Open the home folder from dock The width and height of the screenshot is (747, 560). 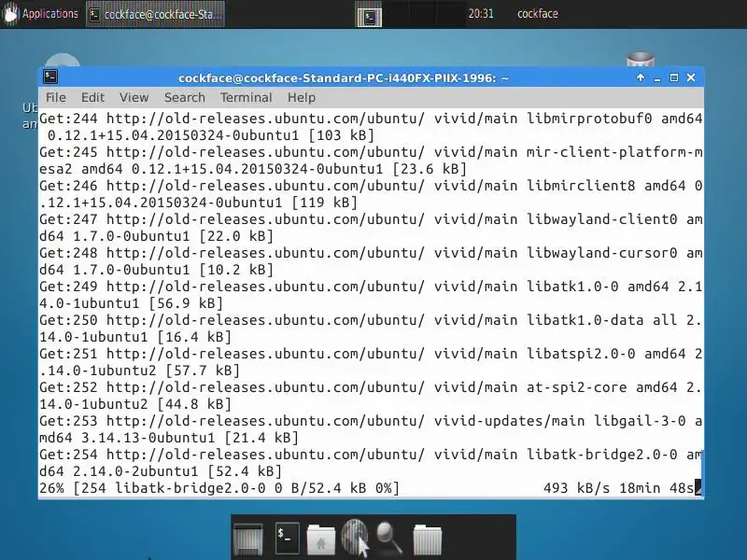pos(320,539)
